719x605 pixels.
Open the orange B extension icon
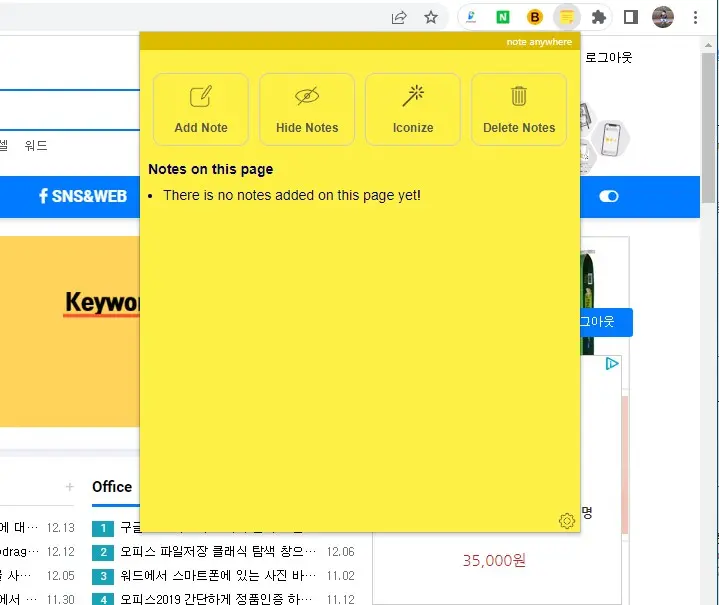pos(534,17)
